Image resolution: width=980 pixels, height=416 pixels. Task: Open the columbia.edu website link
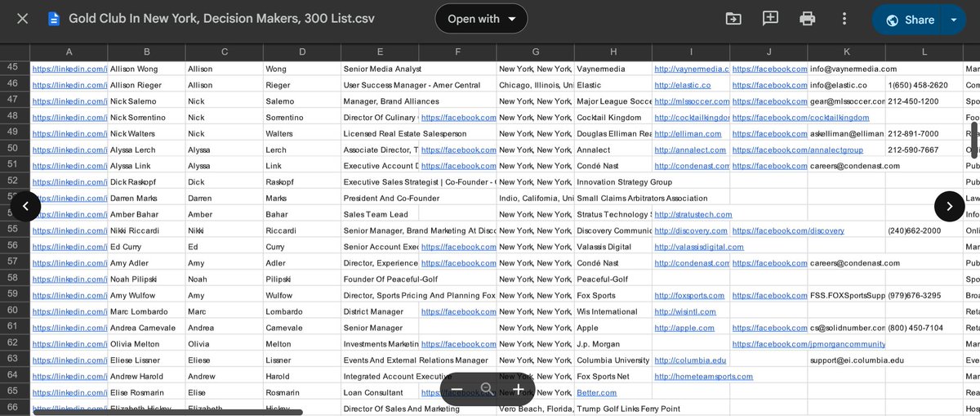689,360
